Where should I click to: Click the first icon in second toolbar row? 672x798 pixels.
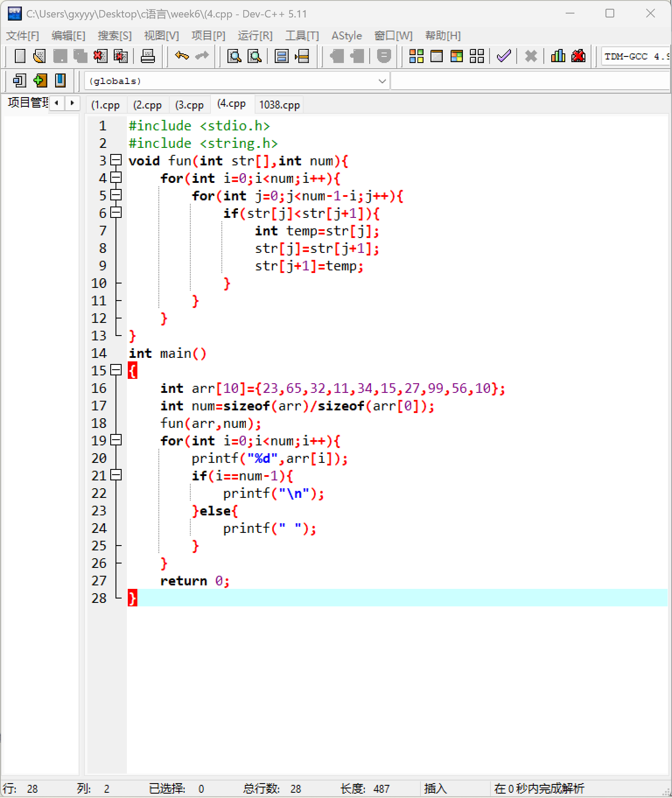coord(20,80)
